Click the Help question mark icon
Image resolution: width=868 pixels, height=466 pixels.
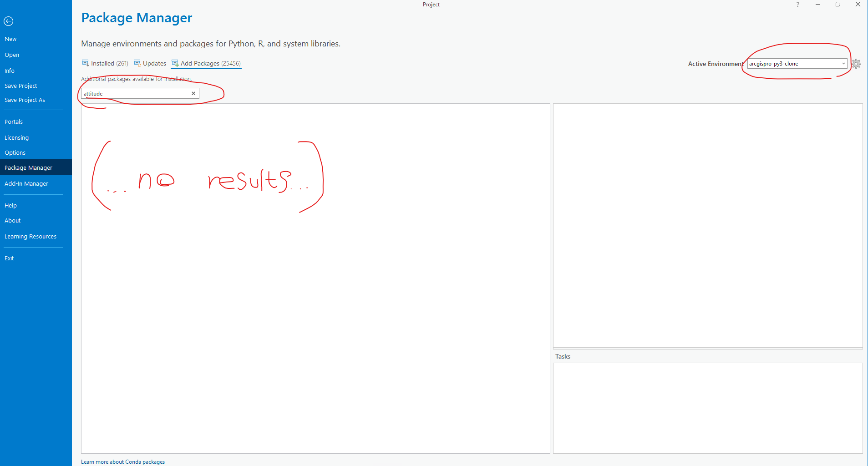click(x=797, y=5)
